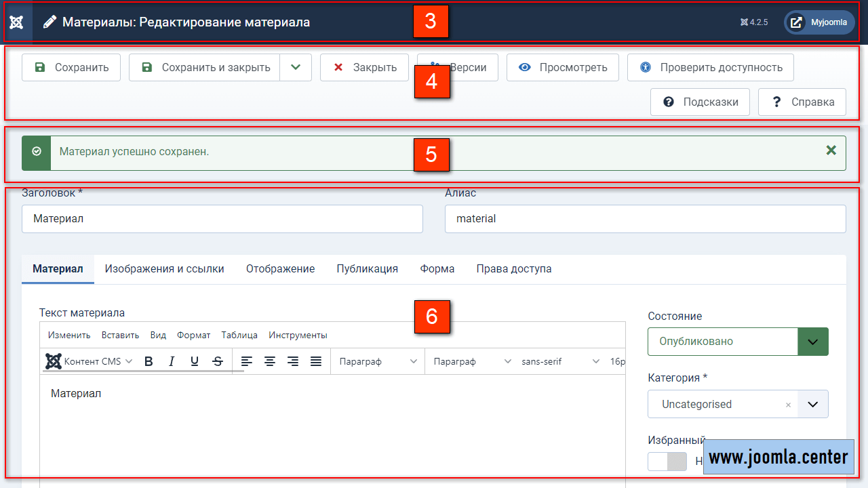This screenshot has height=488, width=868.
Task: Open the Вставить editor menu
Action: pos(120,335)
